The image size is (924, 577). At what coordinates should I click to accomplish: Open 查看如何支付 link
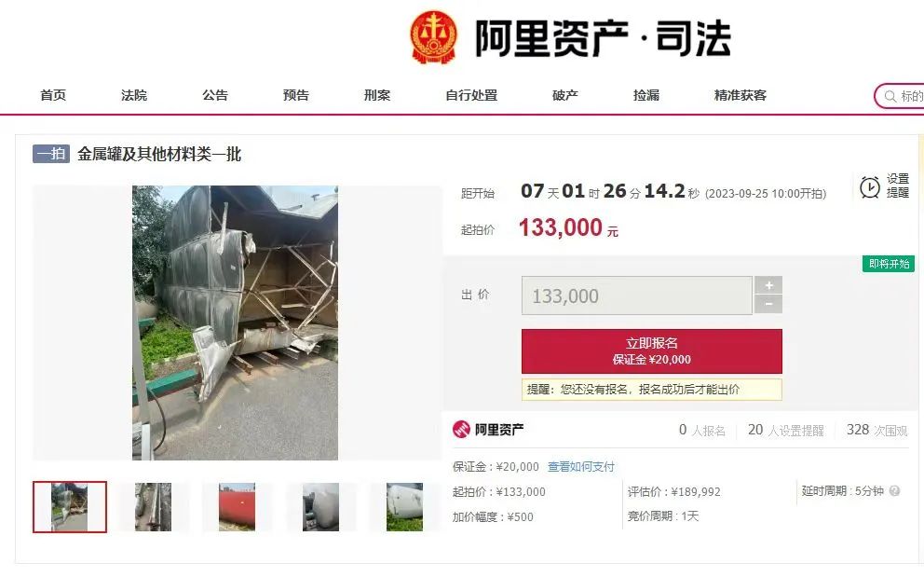(x=581, y=467)
